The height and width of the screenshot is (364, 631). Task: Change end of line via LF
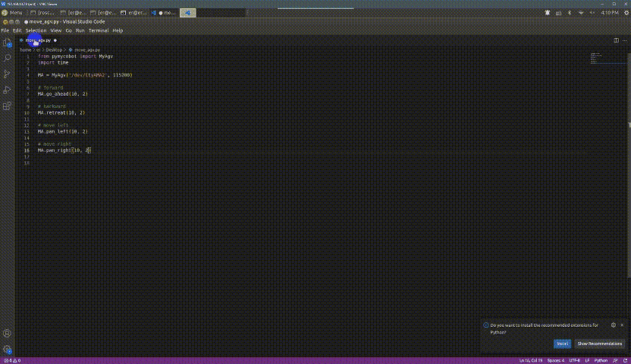click(587, 361)
